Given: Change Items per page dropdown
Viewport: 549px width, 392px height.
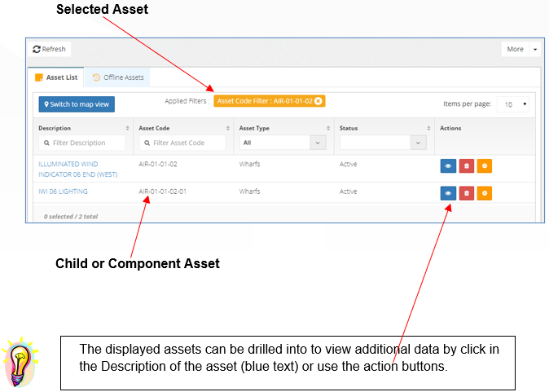Looking at the screenshot, I should pyautogui.click(x=513, y=104).
